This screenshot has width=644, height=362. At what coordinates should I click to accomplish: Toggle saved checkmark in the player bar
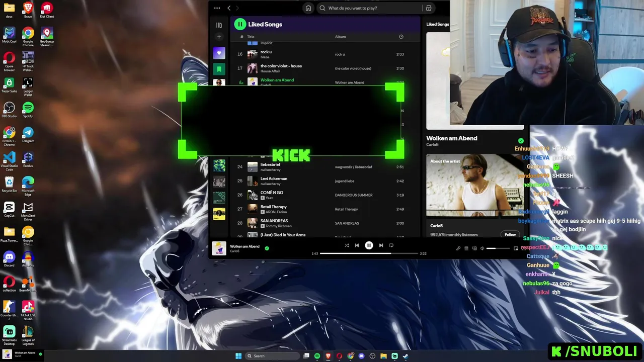[267, 248]
